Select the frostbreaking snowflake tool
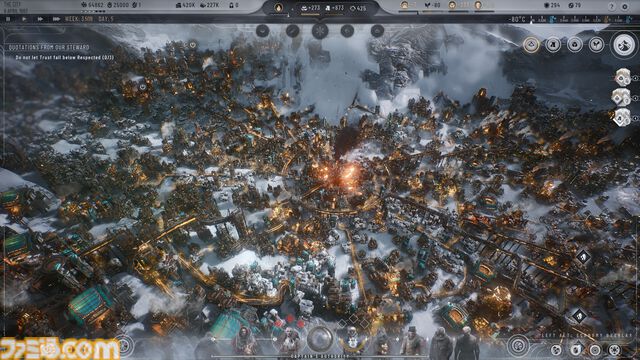 click(320, 31)
